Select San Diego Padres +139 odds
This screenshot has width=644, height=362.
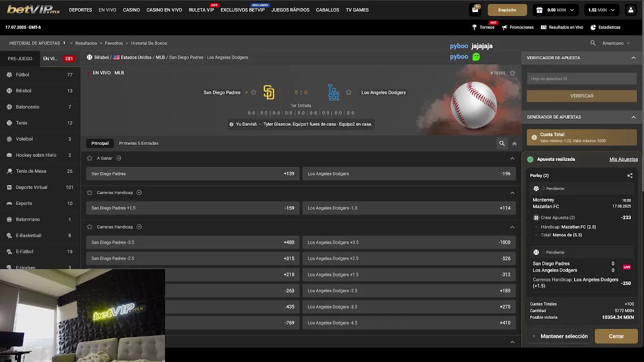(x=193, y=174)
